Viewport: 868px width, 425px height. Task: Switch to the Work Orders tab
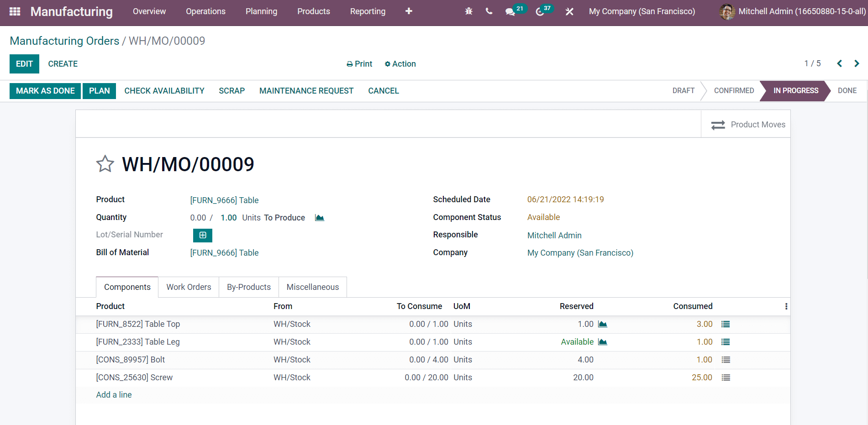189,287
